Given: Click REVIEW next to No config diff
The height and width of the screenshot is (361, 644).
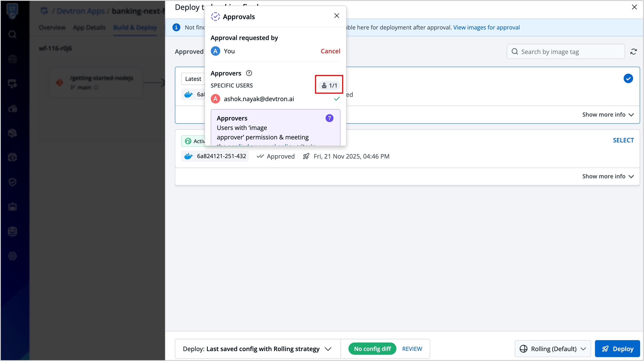Looking at the screenshot, I should click(x=412, y=349).
